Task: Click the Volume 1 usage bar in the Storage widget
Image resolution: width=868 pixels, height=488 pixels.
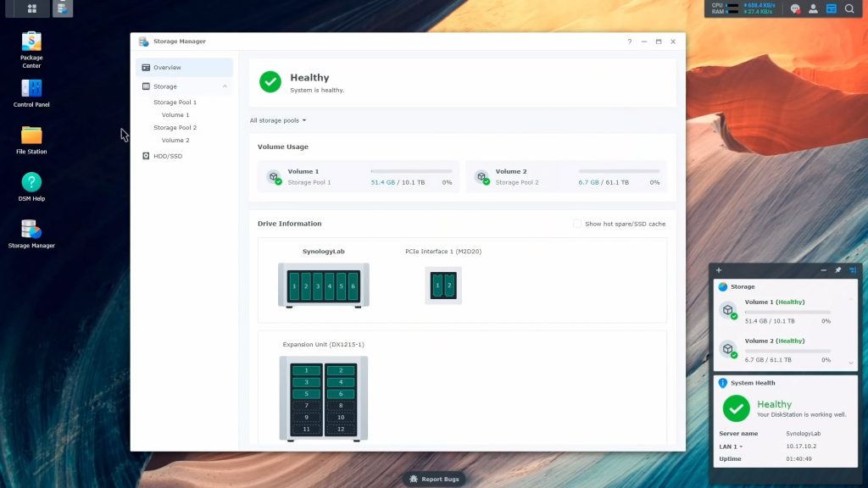Action: click(787, 312)
